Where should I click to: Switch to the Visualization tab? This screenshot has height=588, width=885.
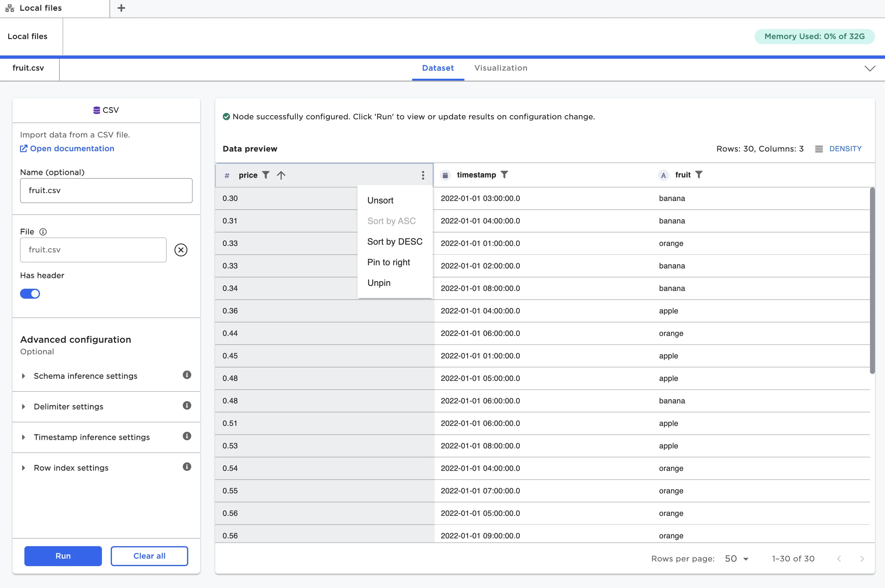click(501, 68)
